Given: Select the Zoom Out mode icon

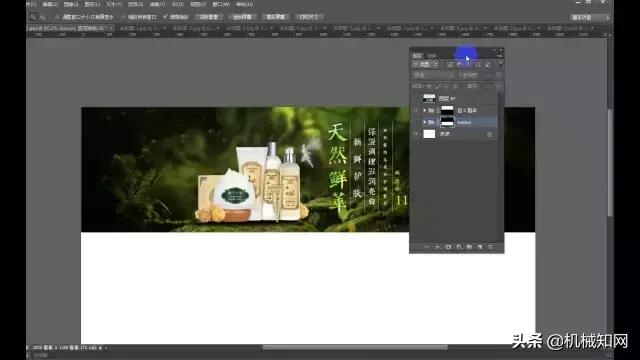Looking at the screenshot, I should tap(42, 17).
